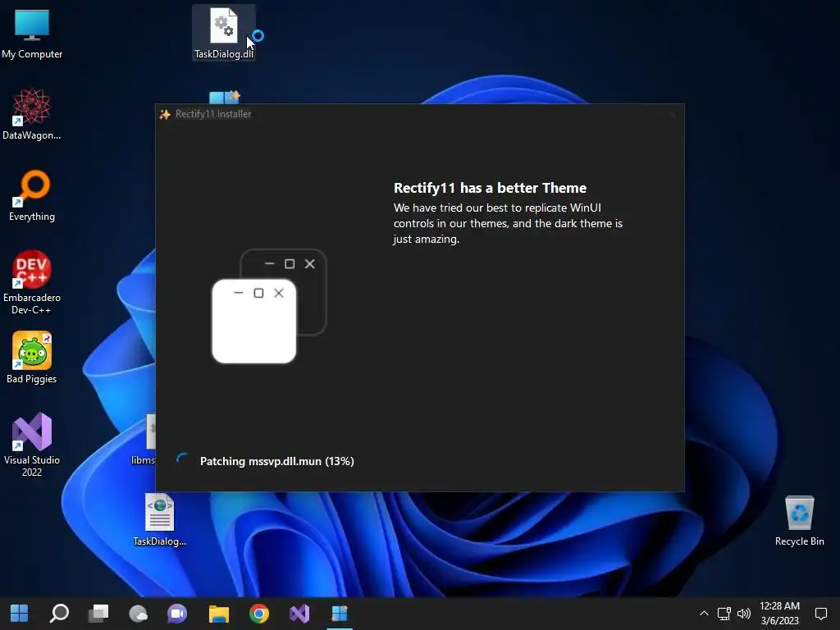Click the Rectify11 Installer window title text
The width and height of the screenshot is (840, 630).
[213, 114]
